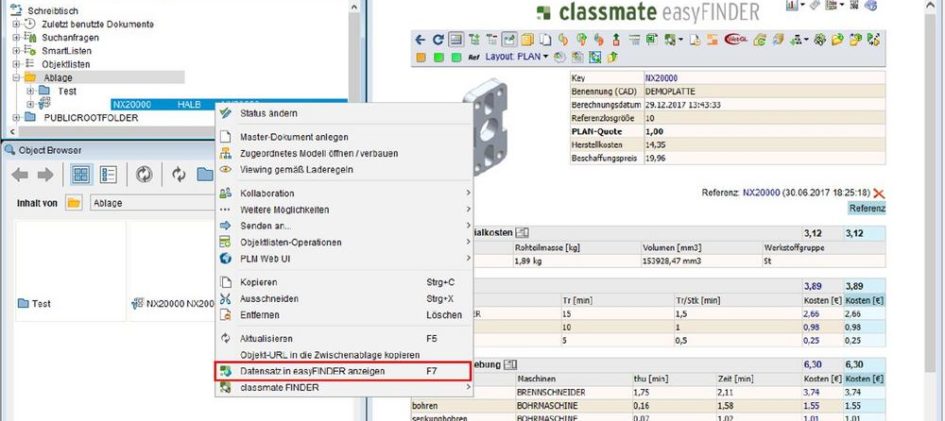Image resolution: width=945 pixels, height=421 pixels.
Task: Toggle highlighted chart button in easyFINDER toolbar
Action: [509, 40]
